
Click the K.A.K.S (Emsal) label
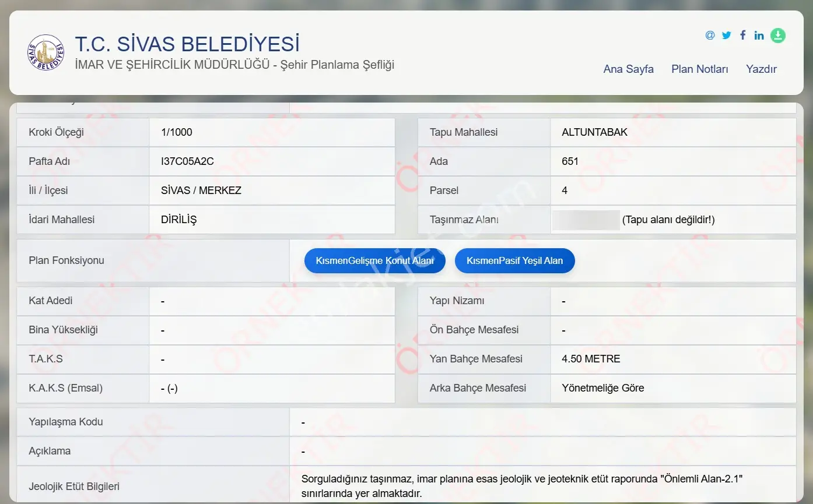[x=66, y=388]
